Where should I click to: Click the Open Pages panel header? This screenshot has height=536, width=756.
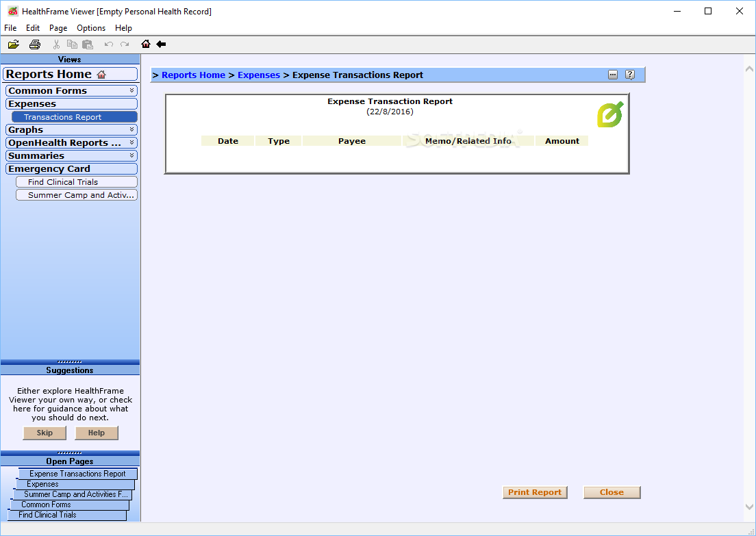click(x=70, y=461)
